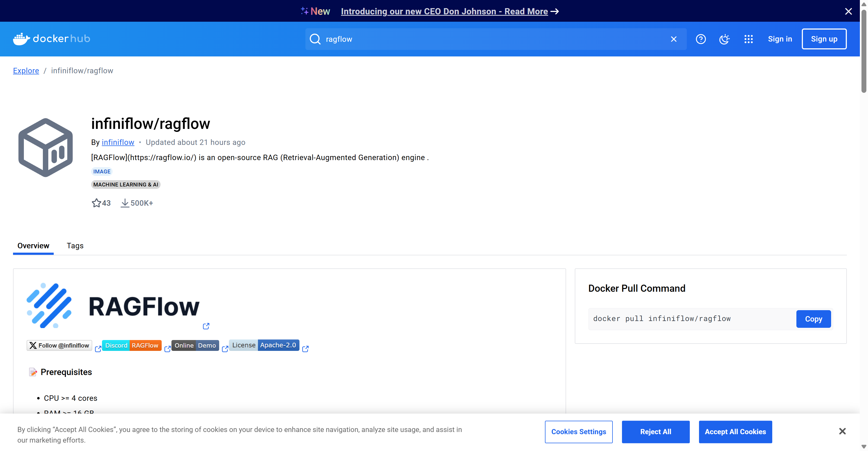The height and width of the screenshot is (451, 868).
Task: Switch to the Tags tab
Action: click(x=75, y=246)
